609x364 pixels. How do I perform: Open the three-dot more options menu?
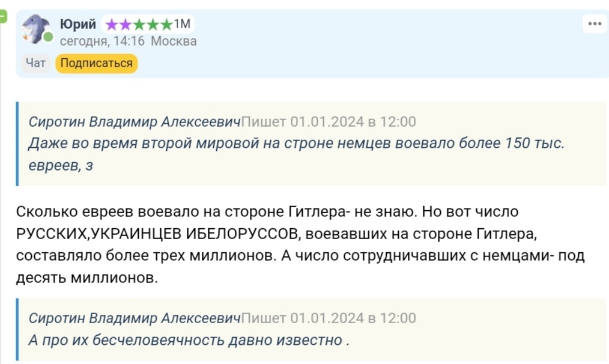(x=595, y=24)
